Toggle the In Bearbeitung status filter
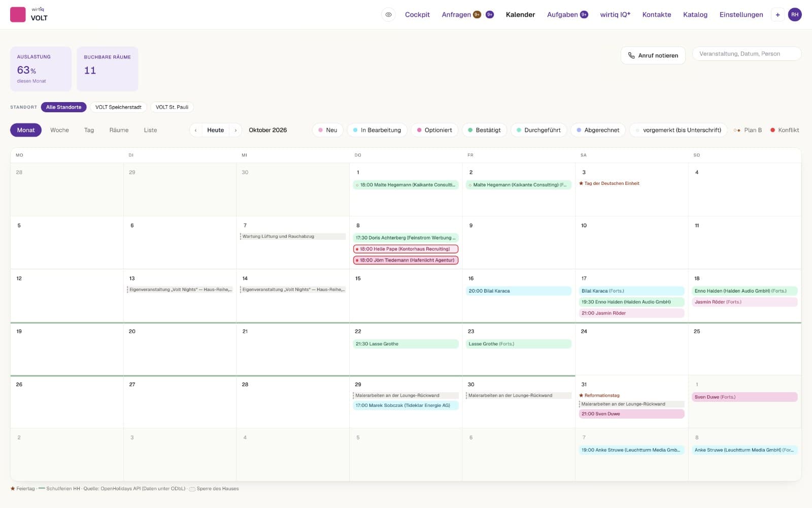The image size is (812, 508). pos(377,130)
